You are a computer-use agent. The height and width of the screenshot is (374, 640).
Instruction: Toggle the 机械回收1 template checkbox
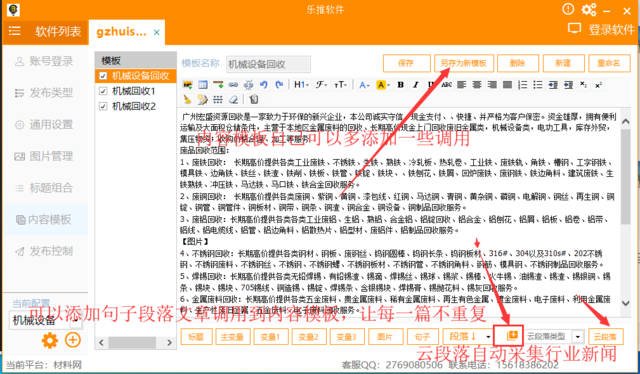103,91
